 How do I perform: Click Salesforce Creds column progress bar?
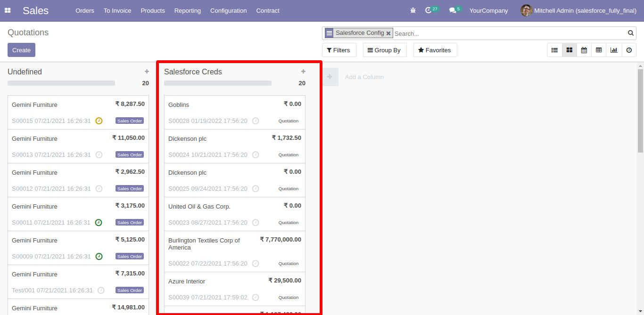[x=218, y=83]
